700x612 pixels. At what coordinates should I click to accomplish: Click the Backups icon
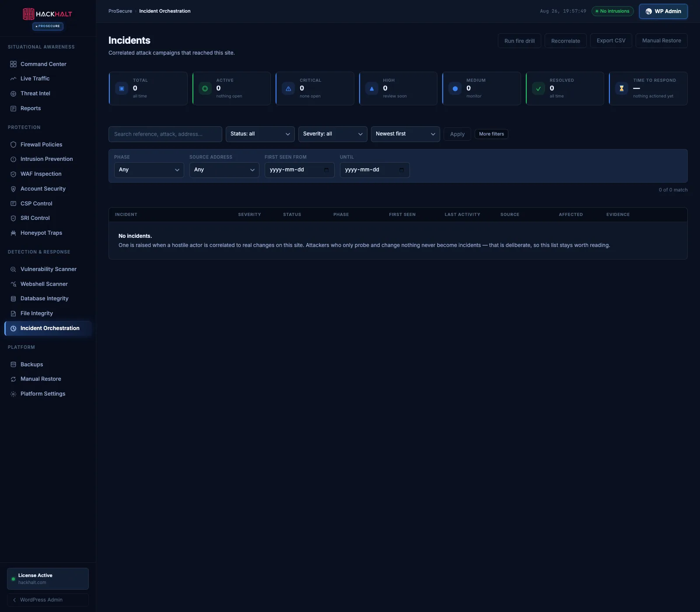pos(13,365)
